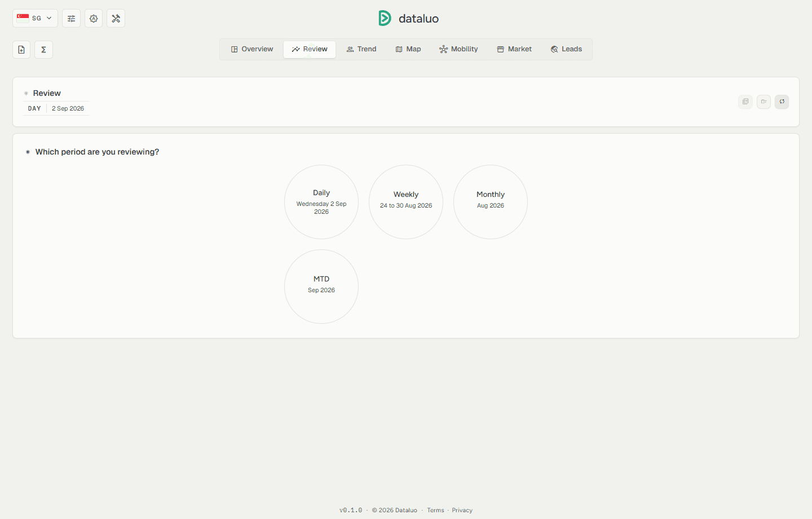Click the dataluo logo
The height and width of the screenshot is (519, 812).
click(x=408, y=18)
